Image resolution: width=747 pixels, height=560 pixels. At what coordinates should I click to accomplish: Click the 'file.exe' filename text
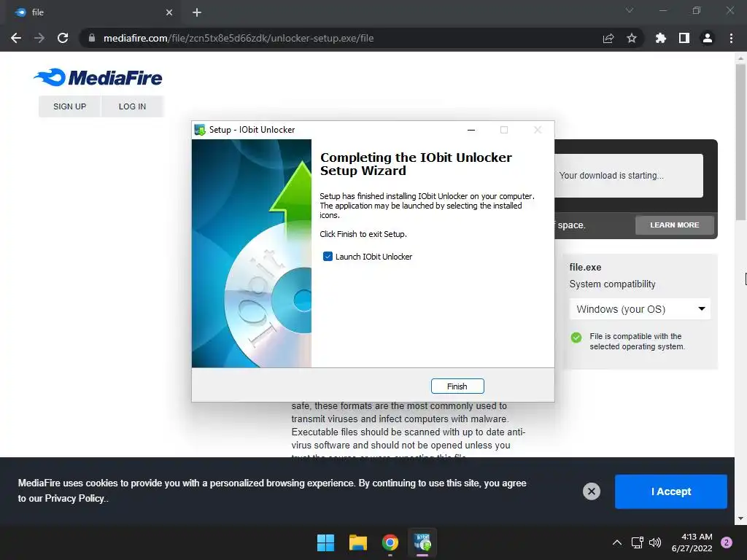click(585, 267)
